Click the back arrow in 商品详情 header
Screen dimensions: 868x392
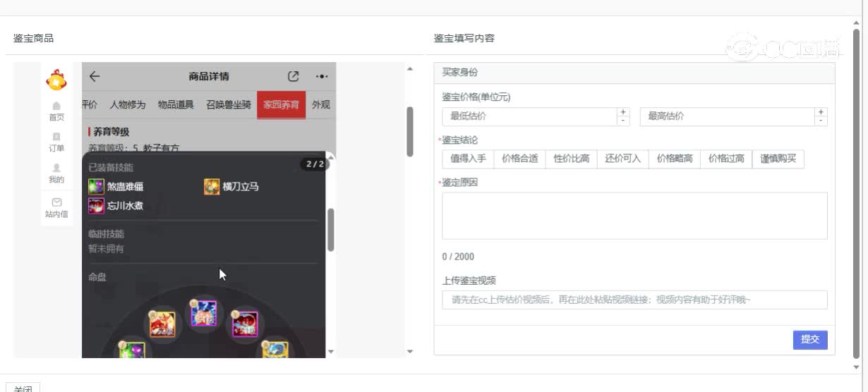(x=95, y=77)
